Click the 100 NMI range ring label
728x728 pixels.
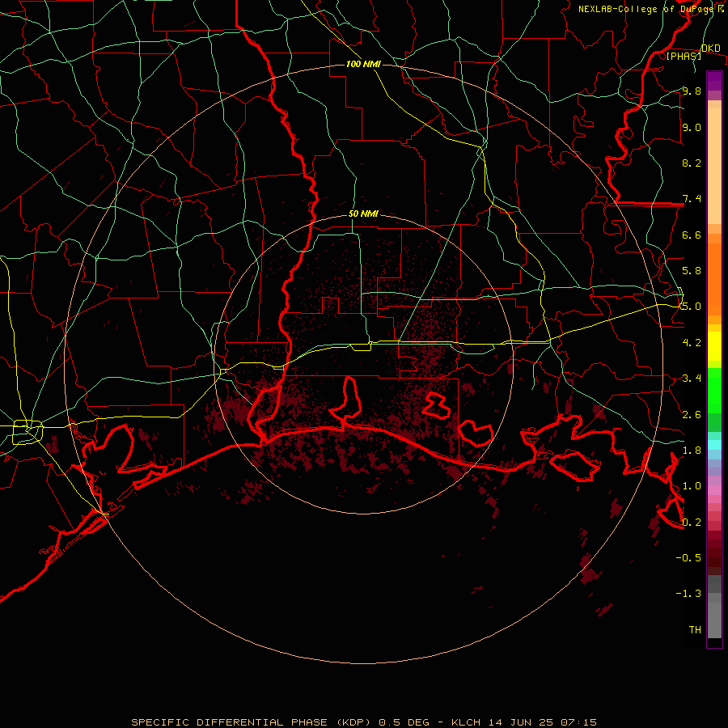363,64
